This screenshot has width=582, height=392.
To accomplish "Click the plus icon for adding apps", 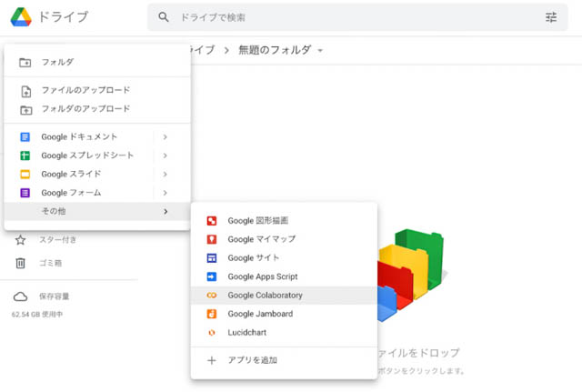I will (212, 360).
